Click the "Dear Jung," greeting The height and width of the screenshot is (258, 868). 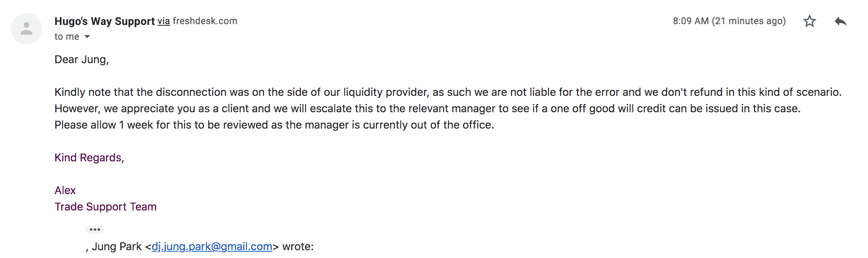(82, 59)
